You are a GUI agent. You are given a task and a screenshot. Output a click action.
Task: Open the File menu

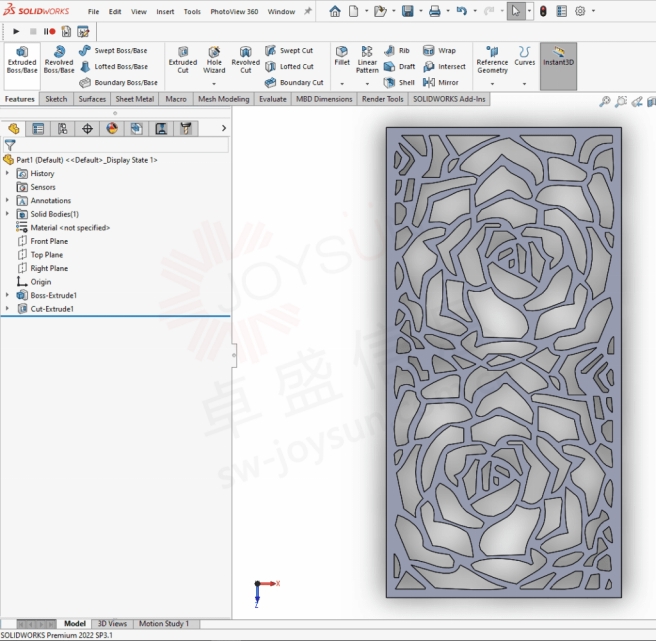93,12
